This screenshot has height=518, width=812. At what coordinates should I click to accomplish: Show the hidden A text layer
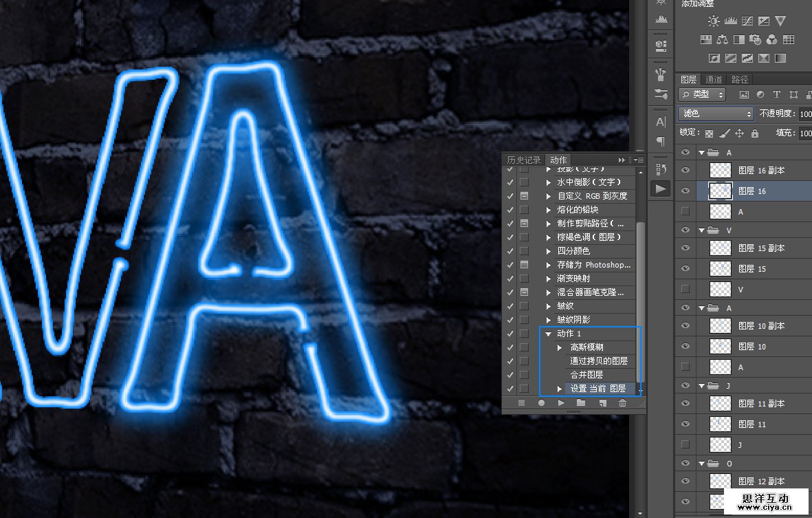tap(685, 211)
